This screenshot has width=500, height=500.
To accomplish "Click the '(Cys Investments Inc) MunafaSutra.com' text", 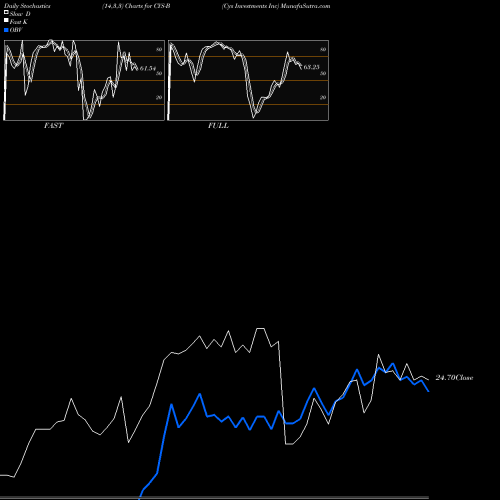I will [276, 6].
